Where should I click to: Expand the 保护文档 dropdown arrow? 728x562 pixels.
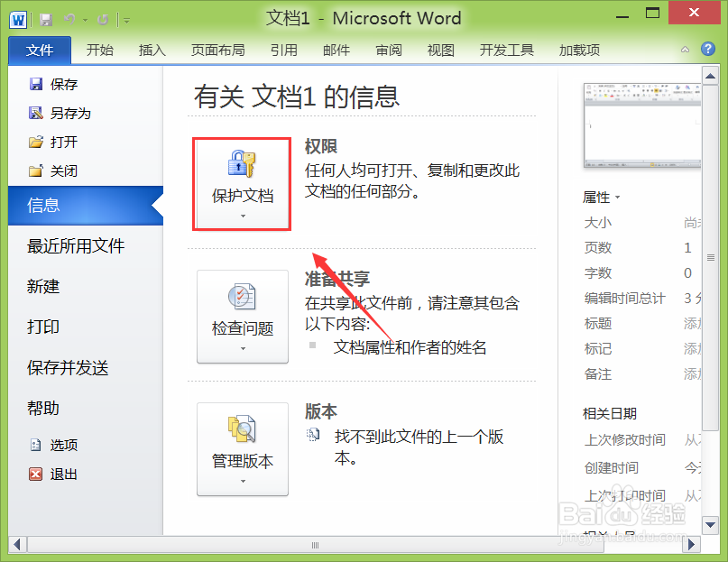243,216
